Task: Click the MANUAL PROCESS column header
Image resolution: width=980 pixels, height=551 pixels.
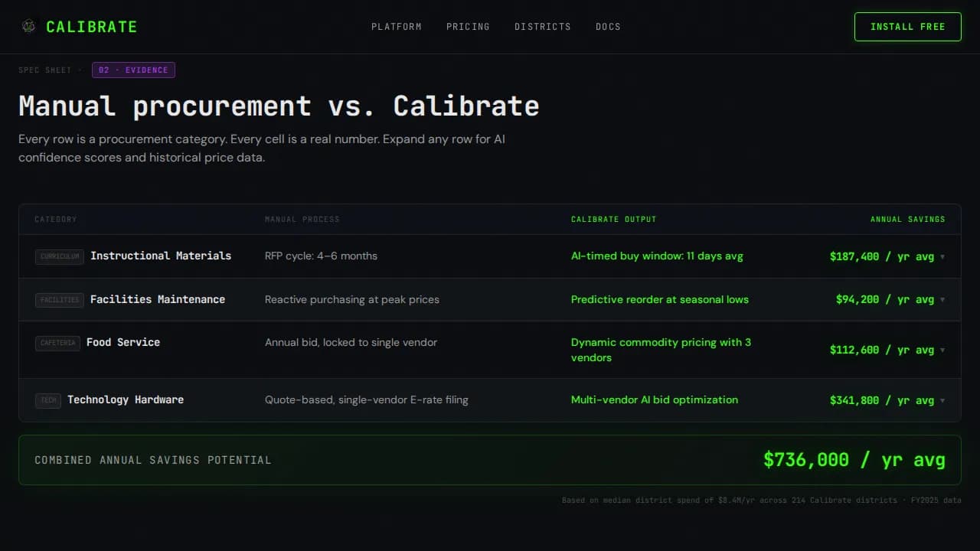Action: [302, 220]
